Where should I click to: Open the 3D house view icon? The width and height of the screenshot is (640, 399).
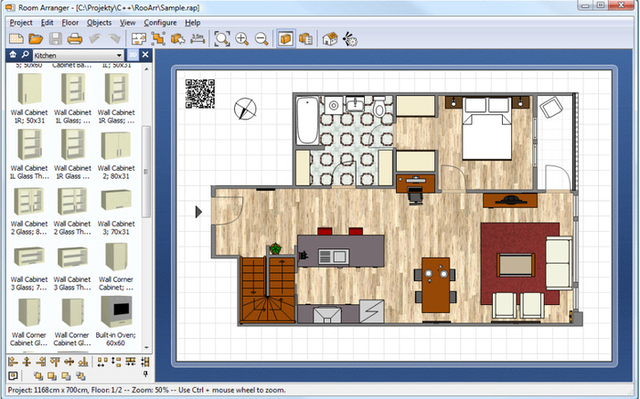(330, 39)
